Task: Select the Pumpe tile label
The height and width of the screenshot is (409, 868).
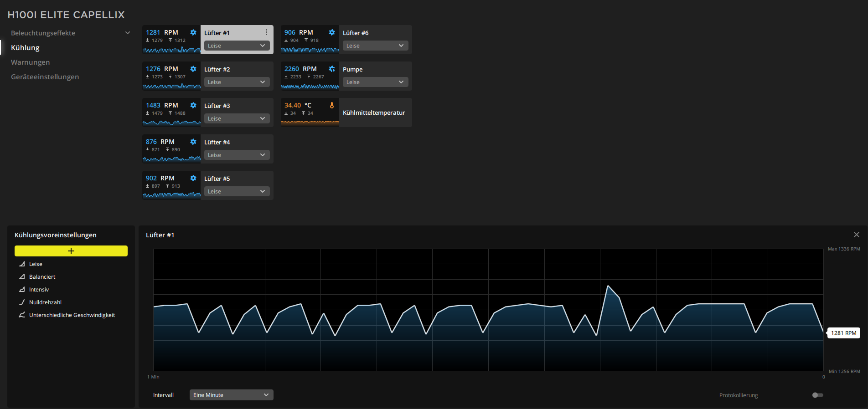Action: [x=353, y=69]
